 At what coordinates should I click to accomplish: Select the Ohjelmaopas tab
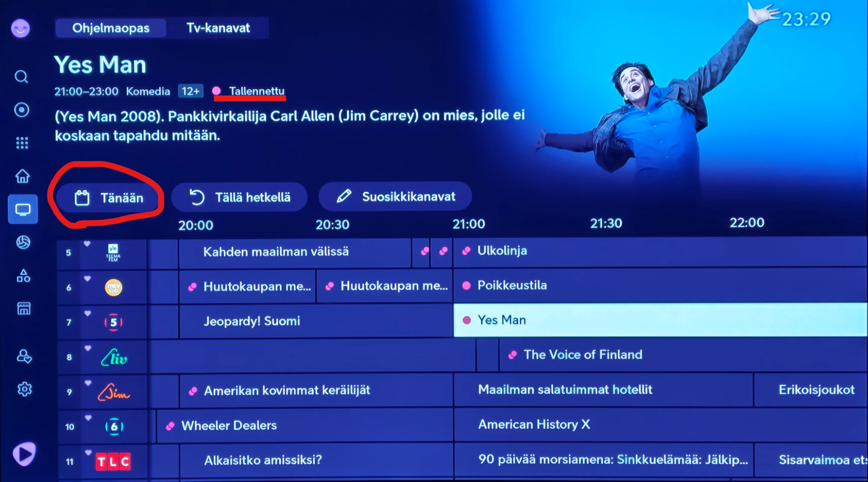coord(111,28)
